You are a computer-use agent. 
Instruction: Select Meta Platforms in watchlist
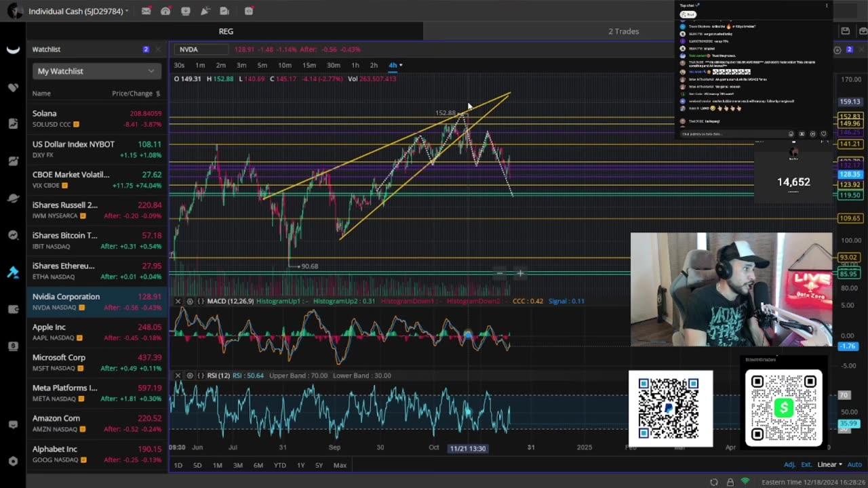(97, 393)
